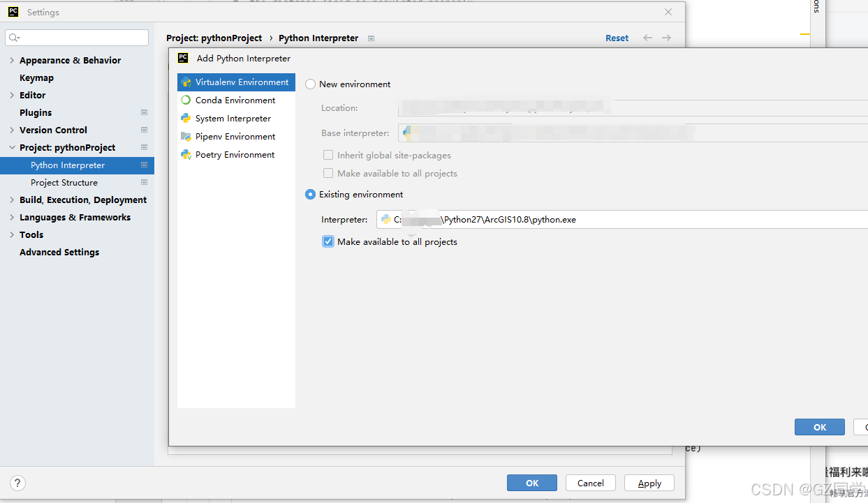Viewport: 868px width, 503px height.
Task: Click project-level icon beside Project Structure
Action: click(145, 182)
